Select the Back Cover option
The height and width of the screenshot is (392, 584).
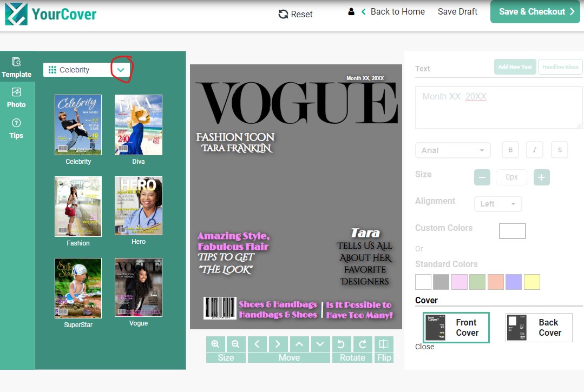539,328
